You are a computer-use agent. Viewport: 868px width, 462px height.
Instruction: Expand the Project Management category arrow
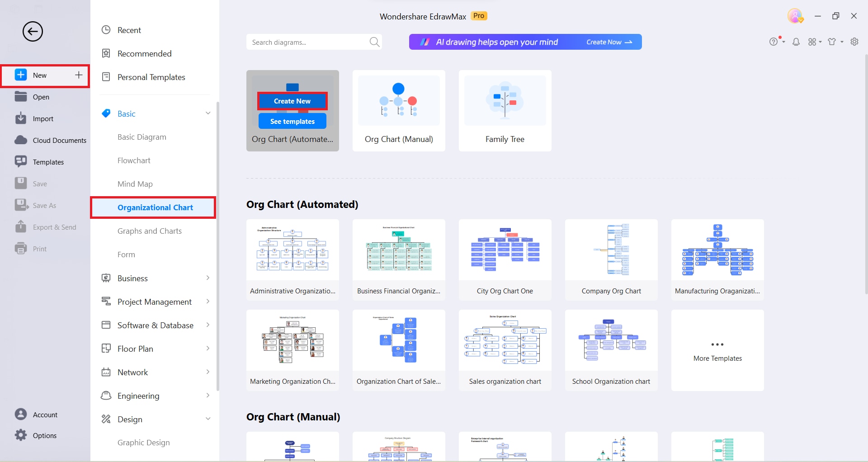[x=208, y=301]
